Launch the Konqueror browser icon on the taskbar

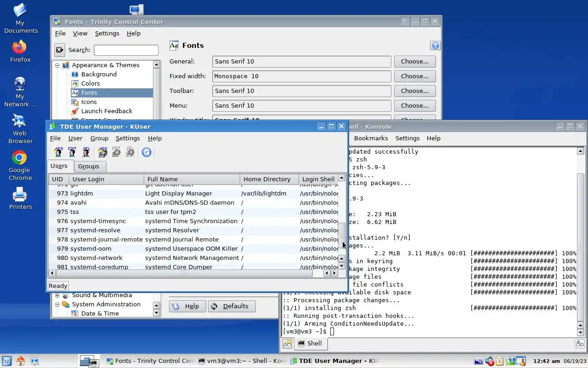point(34,361)
